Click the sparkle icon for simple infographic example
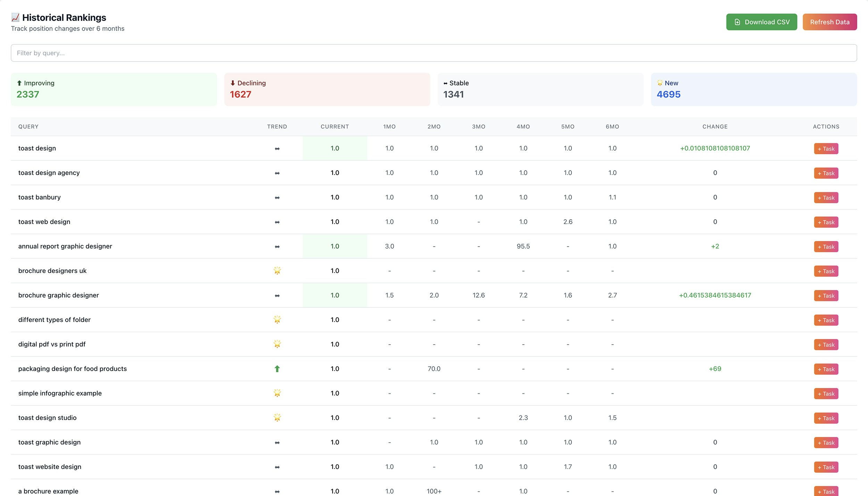The image size is (868, 496). (x=277, y=393)
